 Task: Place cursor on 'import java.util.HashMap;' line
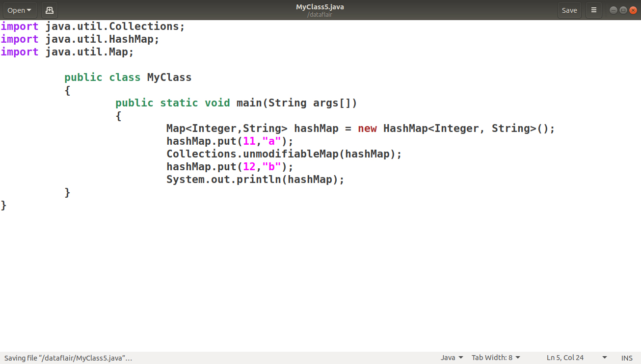pyautogui.click(x=80, y=39)
